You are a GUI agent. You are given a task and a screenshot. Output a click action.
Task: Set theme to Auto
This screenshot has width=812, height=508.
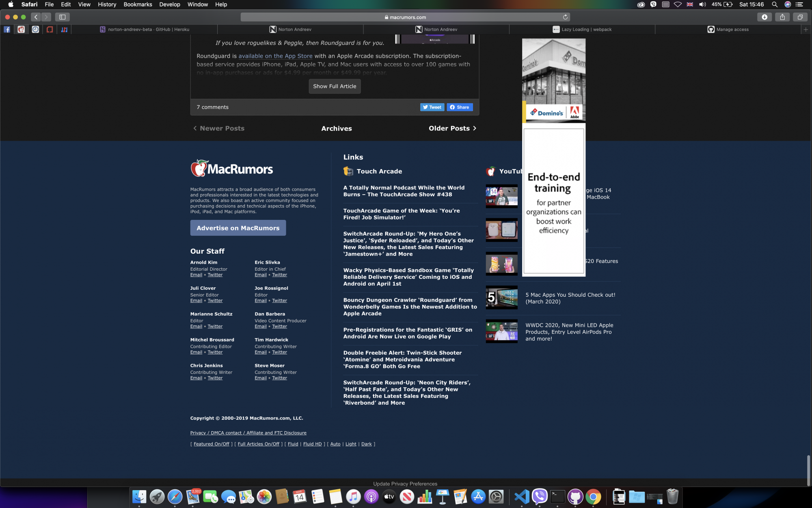[335, 444]
